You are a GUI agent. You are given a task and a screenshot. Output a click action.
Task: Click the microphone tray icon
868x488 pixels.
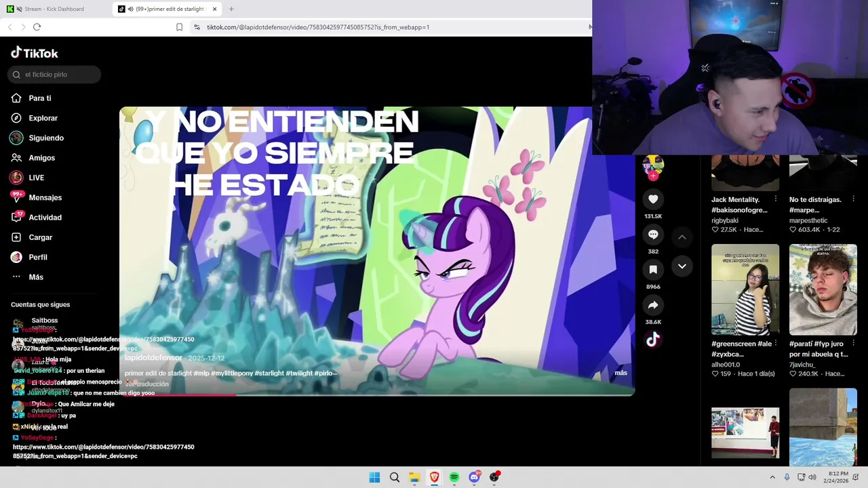787,477
